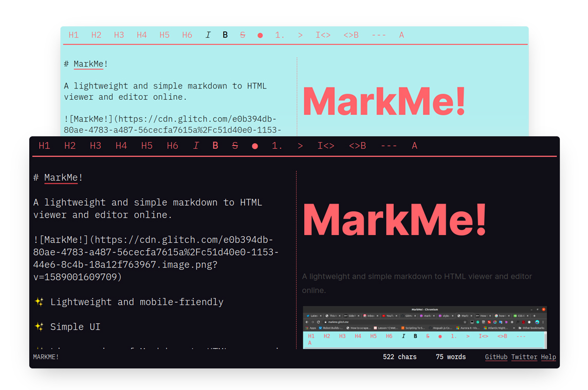The image size is (588, 390).
Task: Click the MarkMe! heading in light preview
Action: pos(383,101)
